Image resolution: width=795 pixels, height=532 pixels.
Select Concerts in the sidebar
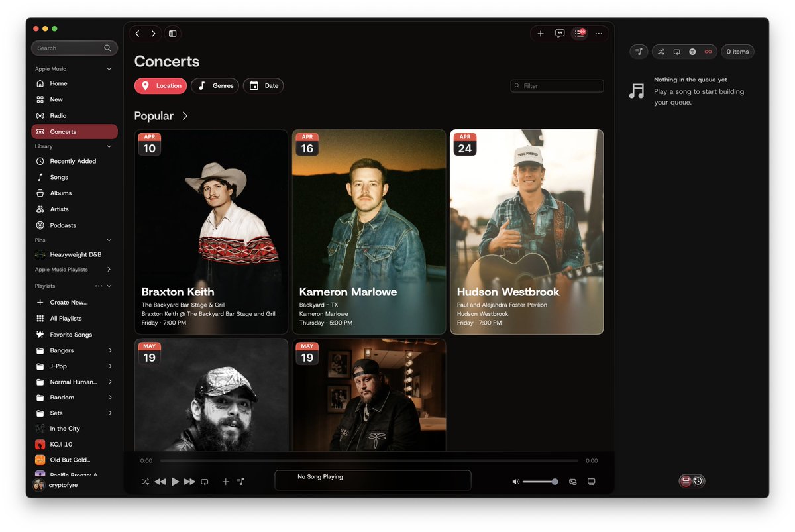point(74,131)
